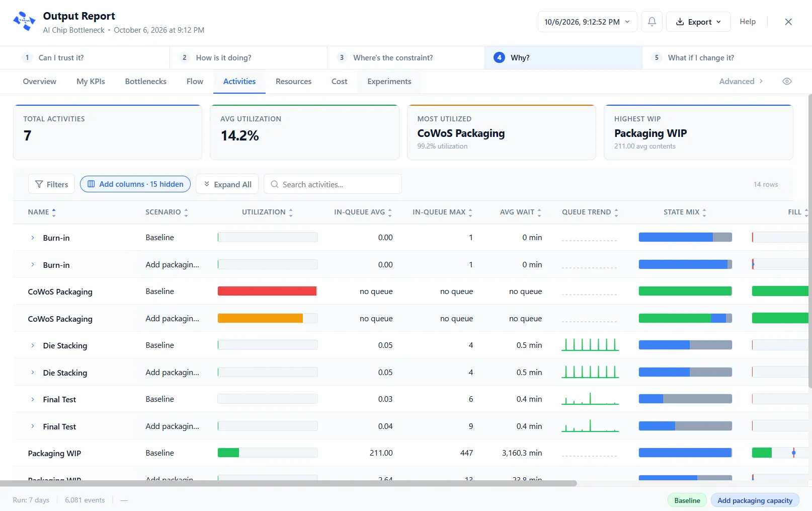Expand the Burn-in Baseline row
Viewport: 812px width, 511px height.
pos(33,238)
